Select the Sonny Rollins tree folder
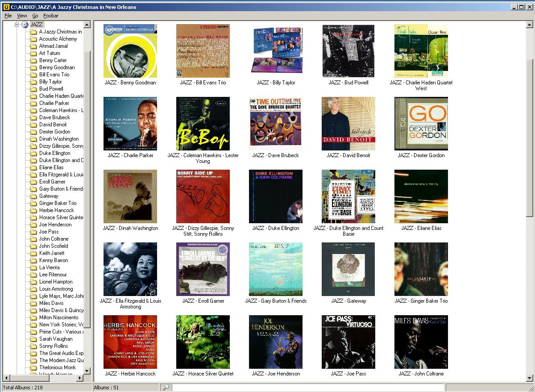Viewport: 535px width, 392px height. click(54, 346)
